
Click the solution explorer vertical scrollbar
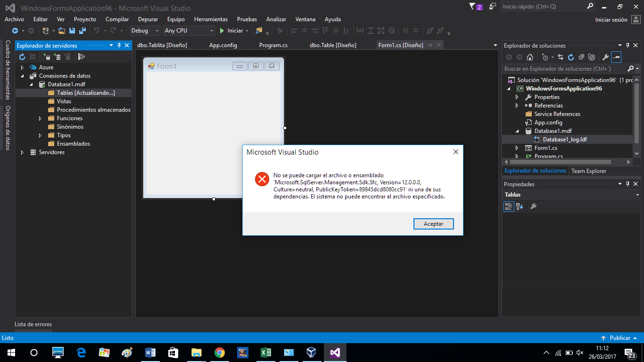point(636,117)
